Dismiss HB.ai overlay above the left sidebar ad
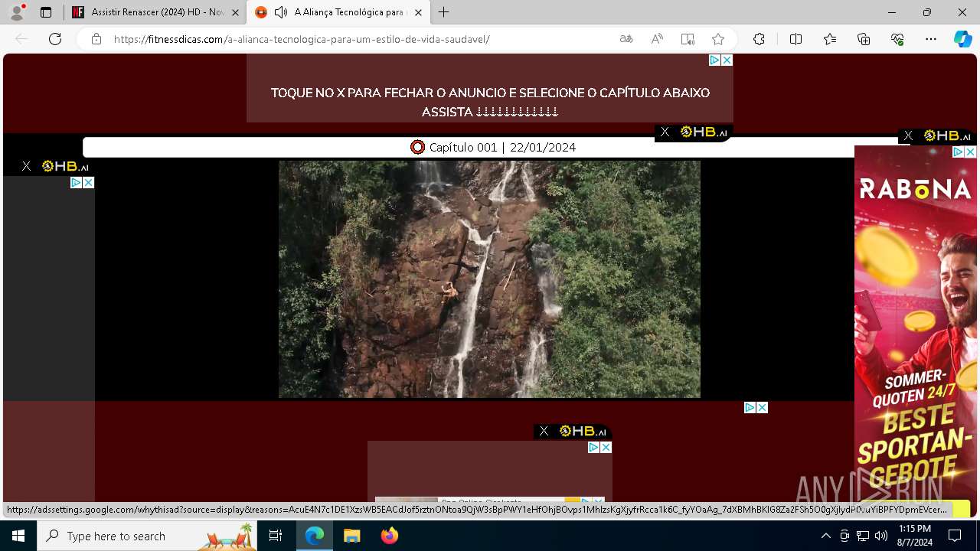 pyautogui.click(x=26, y=166)
